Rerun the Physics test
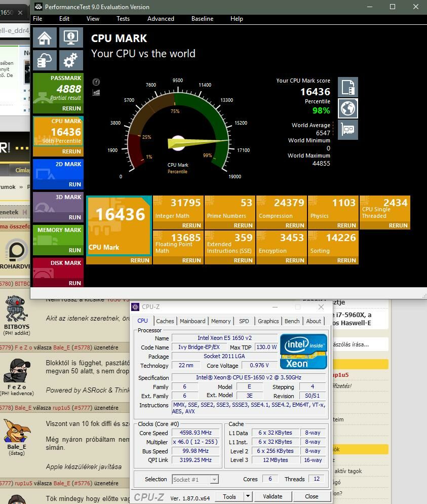 pos(346,225)
